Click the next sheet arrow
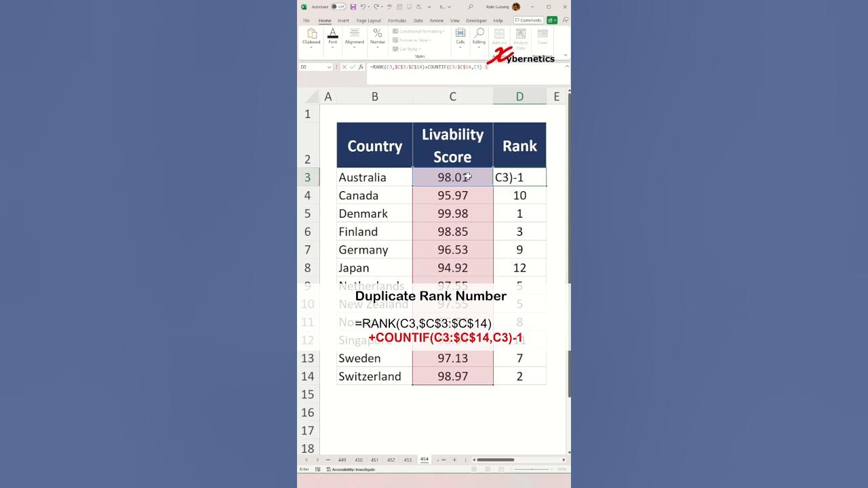 coord(317,460)
